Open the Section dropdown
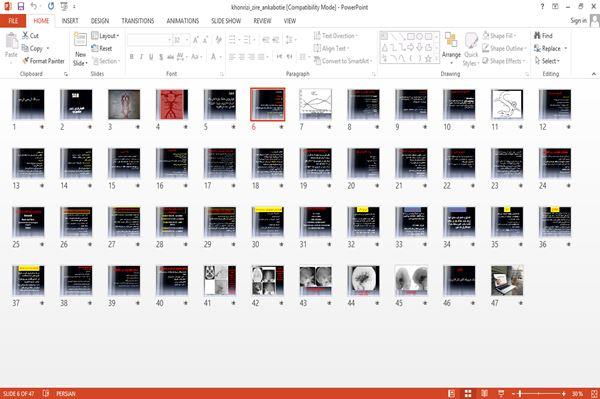The height and width of the screenshot is (399, 600). [x=106, y=61]
